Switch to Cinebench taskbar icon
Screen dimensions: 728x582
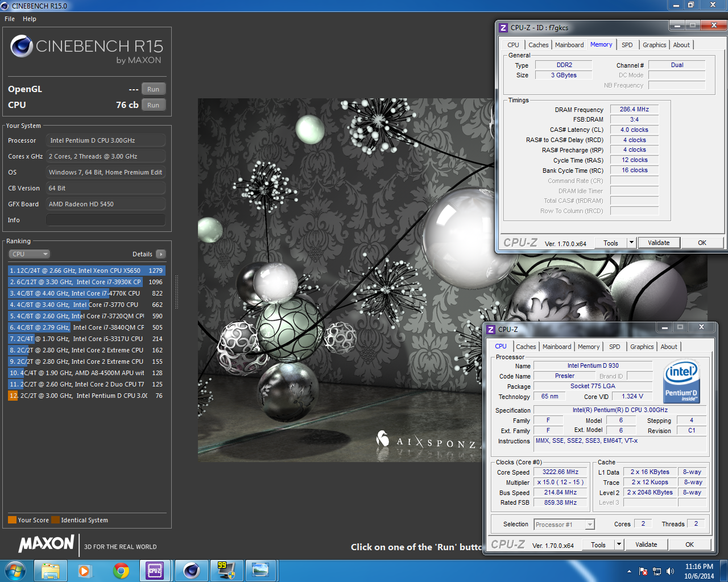[x=191, y=571]
